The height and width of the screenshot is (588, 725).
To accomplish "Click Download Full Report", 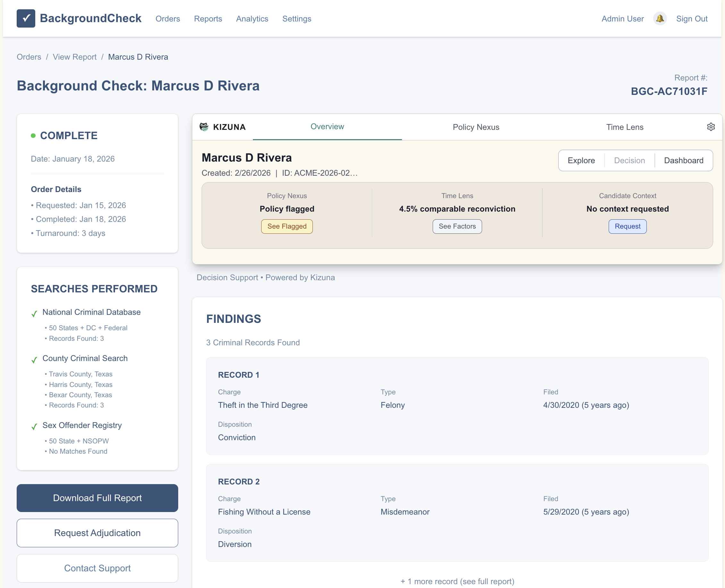I will pos(97,498).
